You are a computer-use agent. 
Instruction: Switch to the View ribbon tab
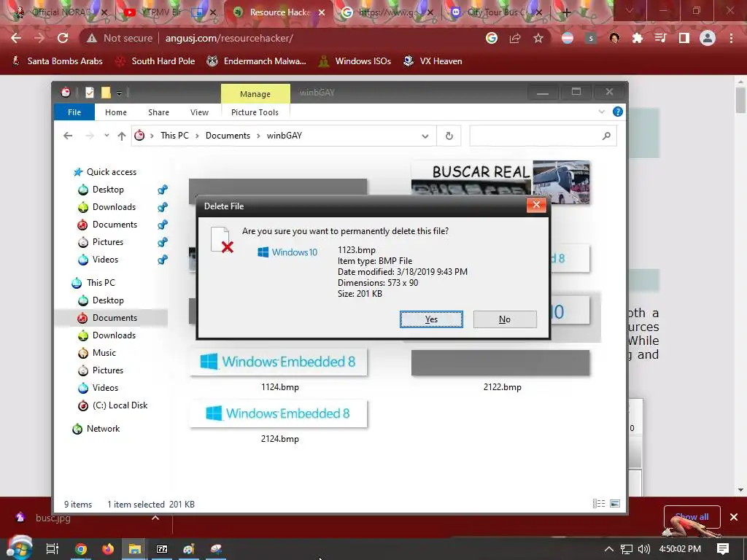pyautogui.click(x=199, y=112)
